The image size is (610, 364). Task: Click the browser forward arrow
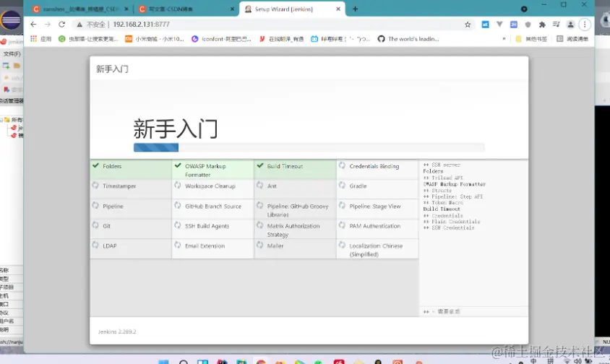click(x=48, y=25)
